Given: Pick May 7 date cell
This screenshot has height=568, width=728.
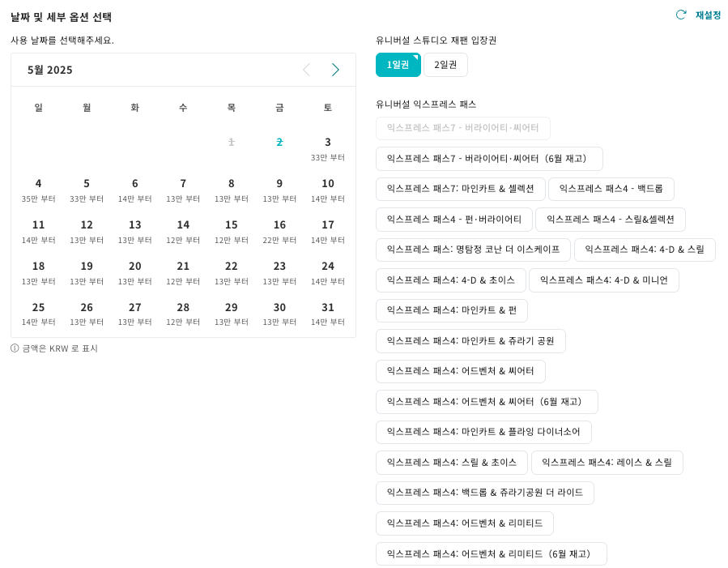Looking at the screenshot, I should [183, 190].
